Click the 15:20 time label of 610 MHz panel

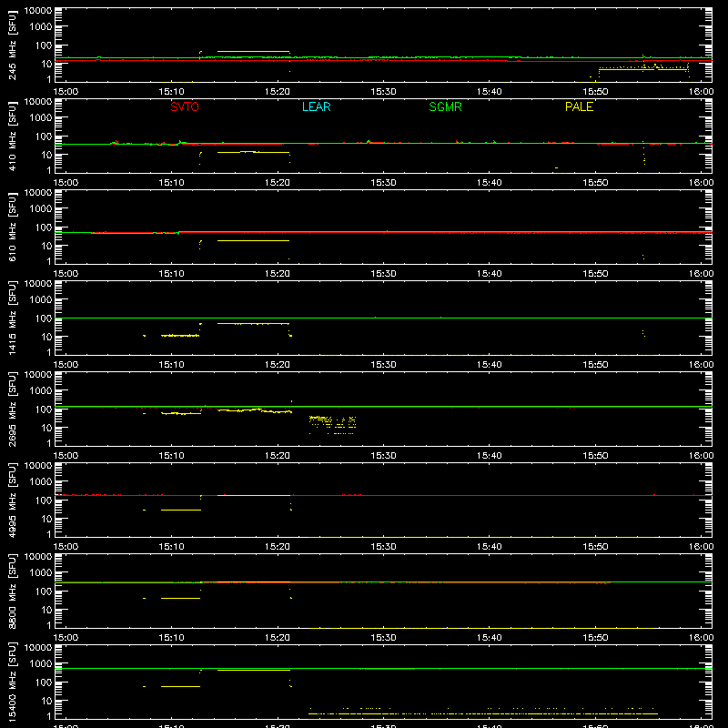point(278,274)
